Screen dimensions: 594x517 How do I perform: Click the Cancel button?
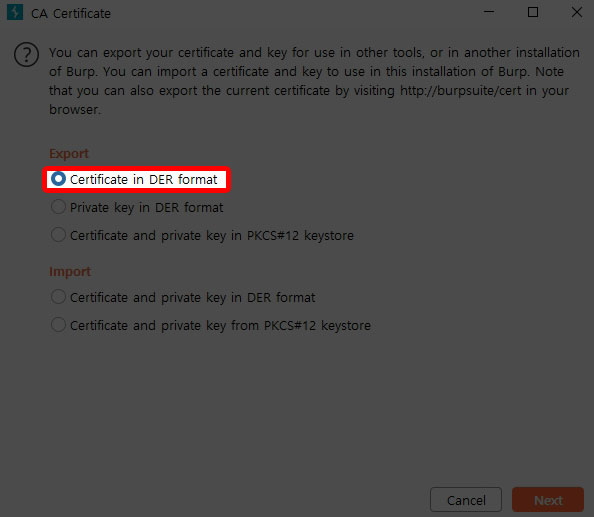point(466,500)
